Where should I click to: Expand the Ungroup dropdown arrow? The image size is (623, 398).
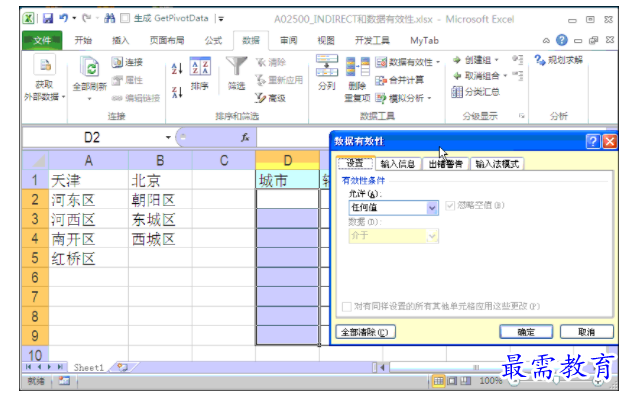(x=505, y=75)
